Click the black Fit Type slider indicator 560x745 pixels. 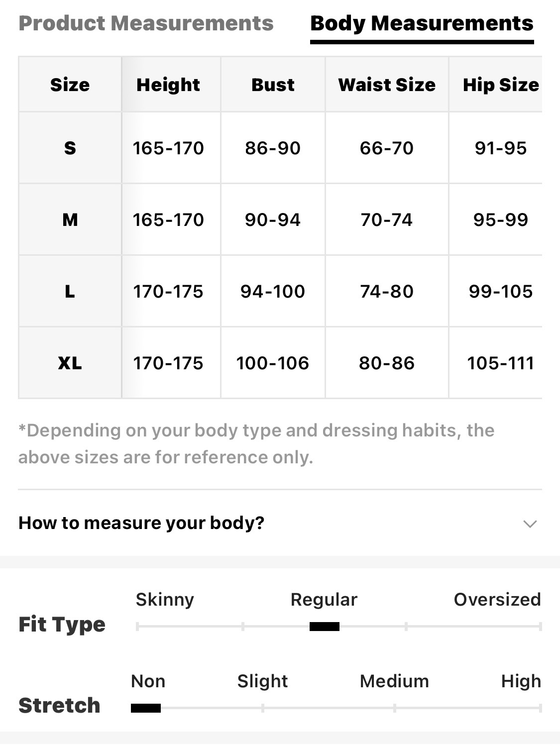(325, 627)
